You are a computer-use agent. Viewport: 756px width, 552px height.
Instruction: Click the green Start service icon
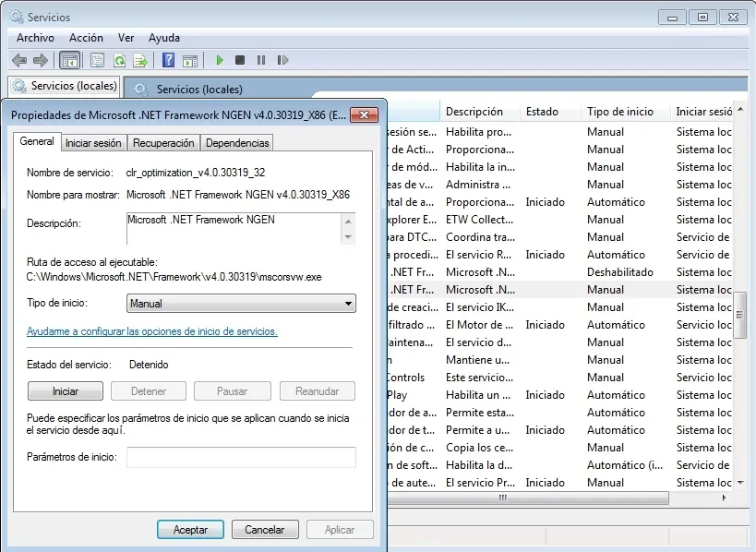220,60
